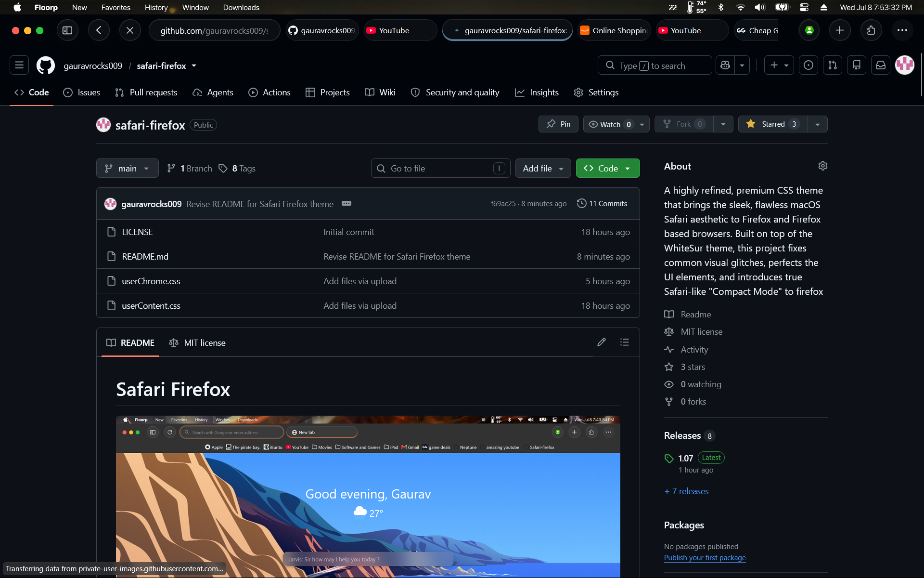Click Publish your first package link

click(705, 557)
